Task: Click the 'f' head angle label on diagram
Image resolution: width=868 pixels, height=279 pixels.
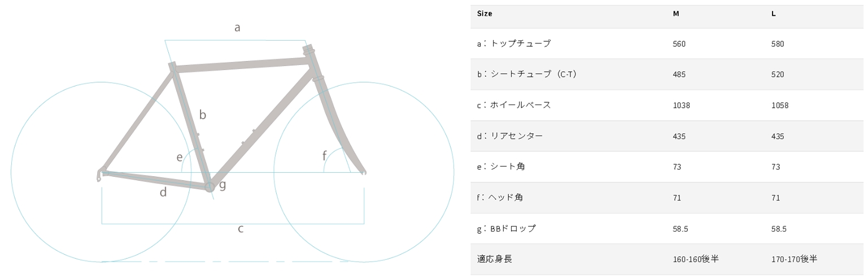Action: pyautogui.click(x=324, y=155)
